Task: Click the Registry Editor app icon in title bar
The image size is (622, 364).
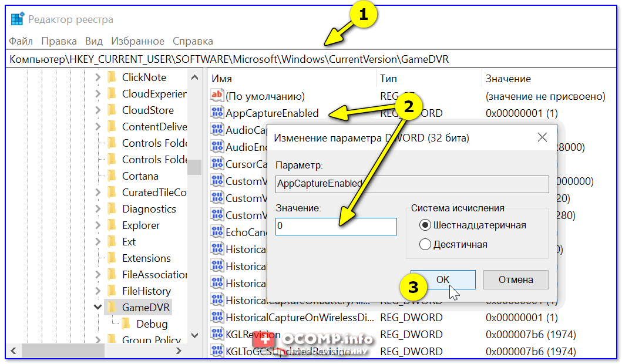Action: (x=17, y=19)
